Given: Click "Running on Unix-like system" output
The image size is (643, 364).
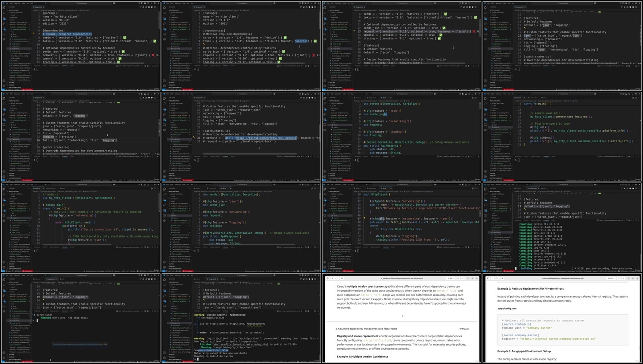Looking at the screenshot, I should pos(213,356).
